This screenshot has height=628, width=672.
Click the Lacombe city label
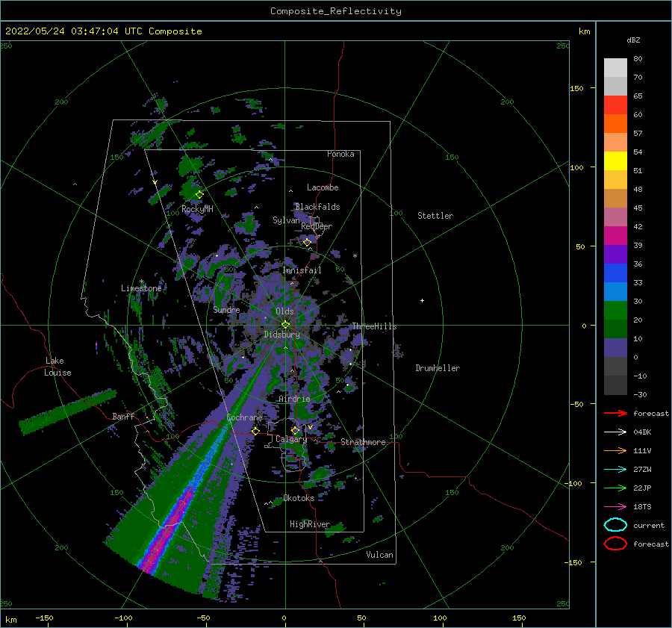323,187
